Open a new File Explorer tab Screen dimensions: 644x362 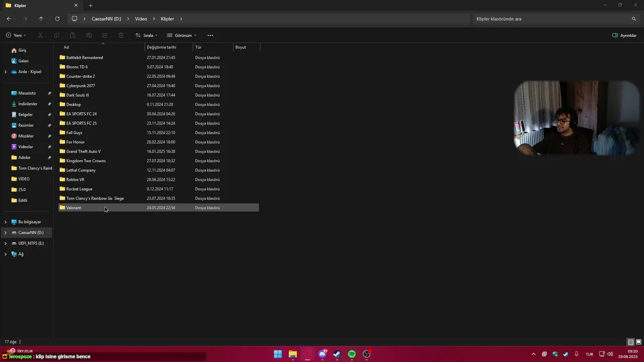(91, 6)
